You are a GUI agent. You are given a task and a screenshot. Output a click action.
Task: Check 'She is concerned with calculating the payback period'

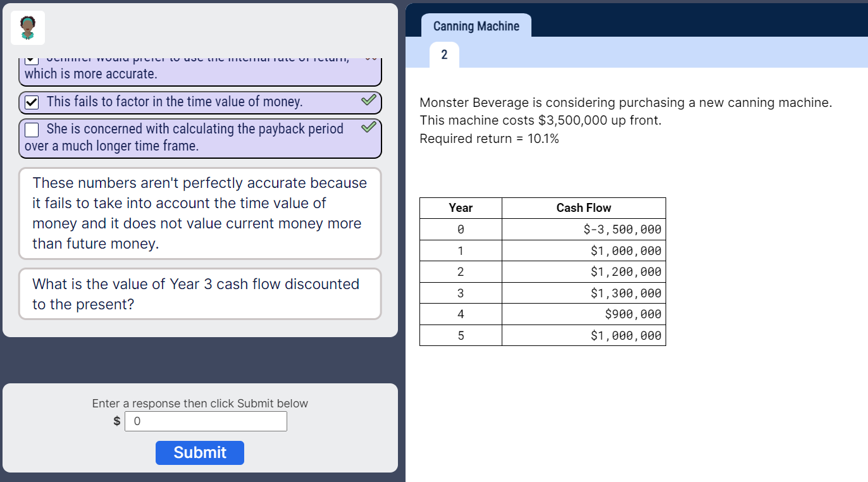point(30,129)
